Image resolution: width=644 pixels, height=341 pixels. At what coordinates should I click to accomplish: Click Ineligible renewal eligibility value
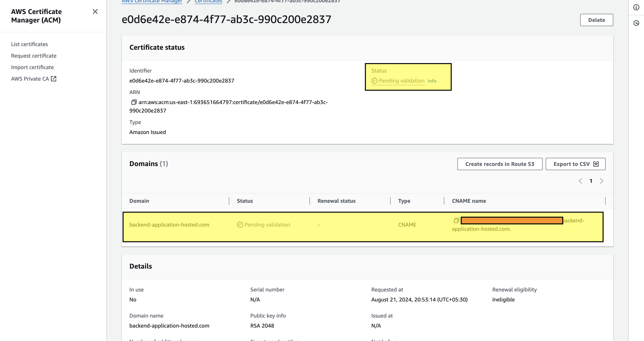503,300
